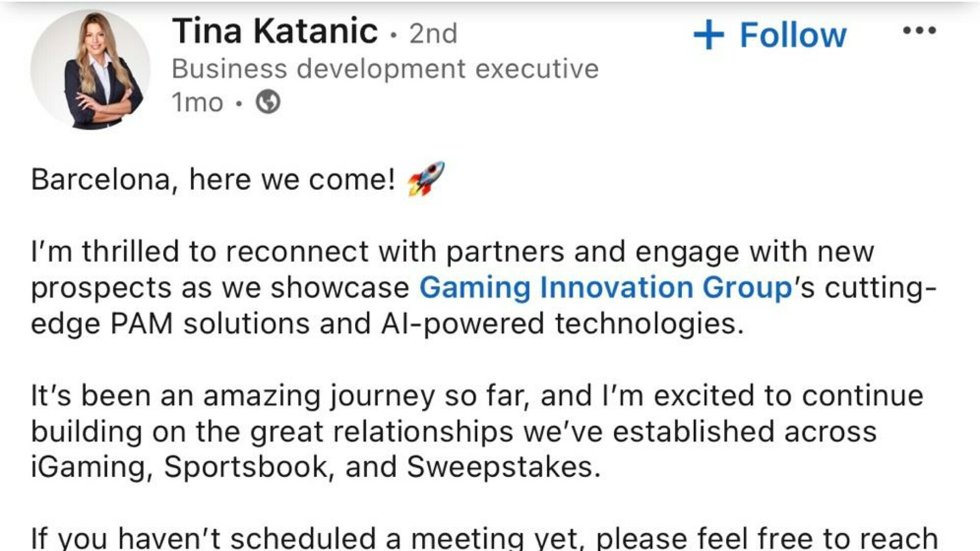Open the three-dot post options menu

(919, 31)
